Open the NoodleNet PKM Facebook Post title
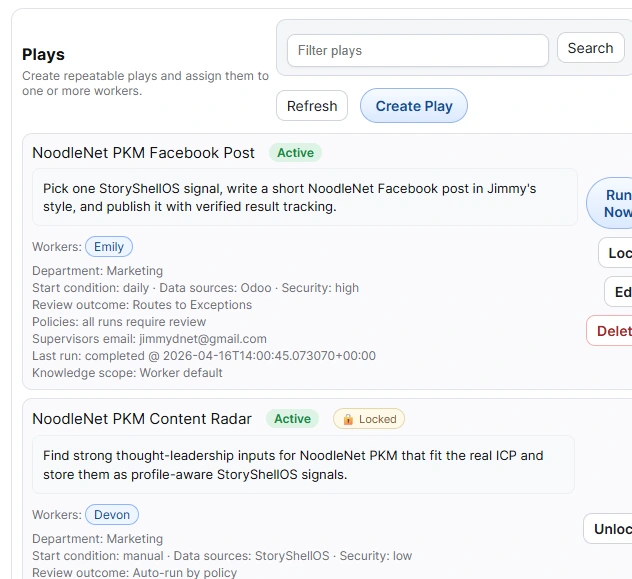This screenshot has height=579, width=632. pyautogui.click(x=143, y=153)
